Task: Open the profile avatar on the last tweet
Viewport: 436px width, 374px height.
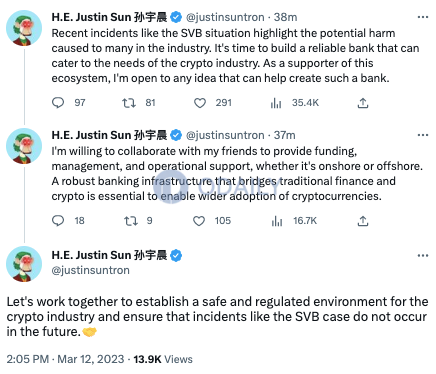Action: 24,264
